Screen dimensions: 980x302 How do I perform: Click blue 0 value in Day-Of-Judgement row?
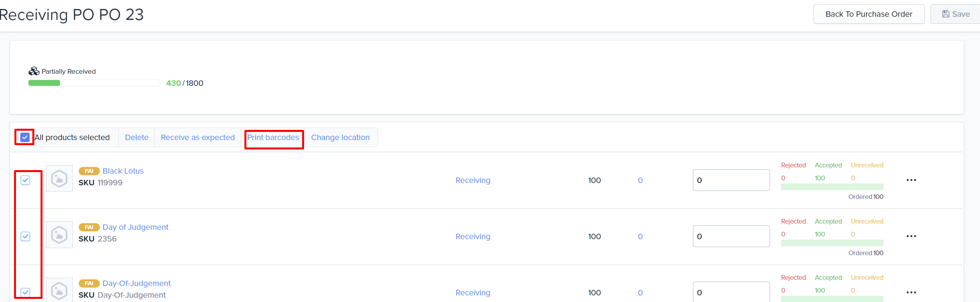[640, 293]
